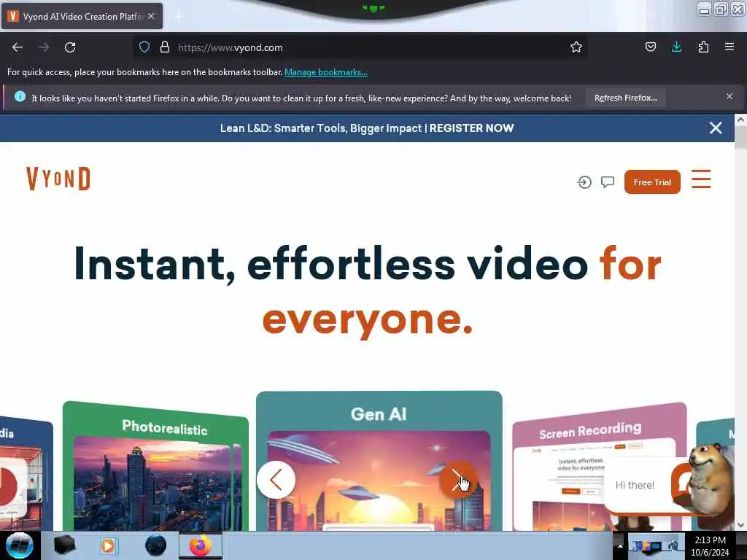Click the Refresh Firefox button
The height and width of the screenshot is (560, 747).
pyautogui.click(x=625, y=98)
